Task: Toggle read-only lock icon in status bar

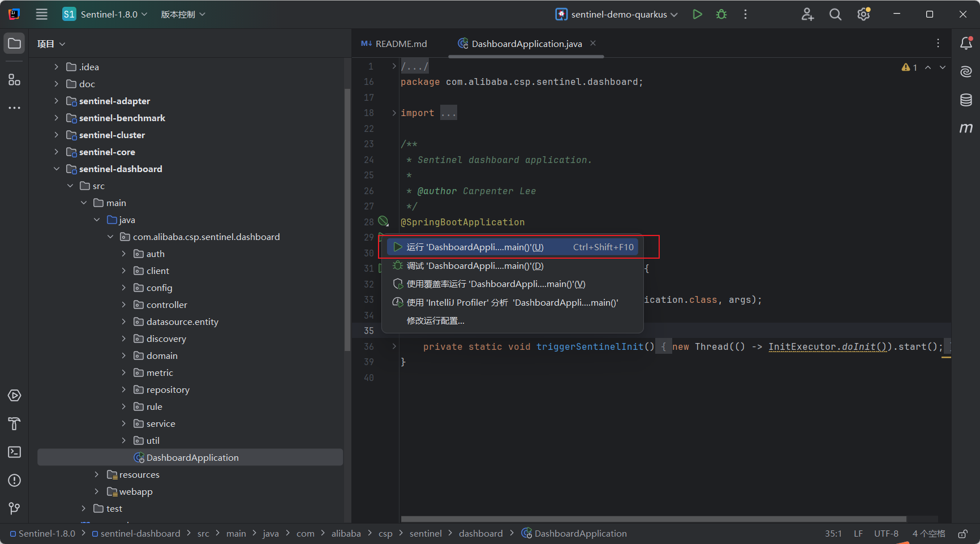Action: tap(962, 534)
